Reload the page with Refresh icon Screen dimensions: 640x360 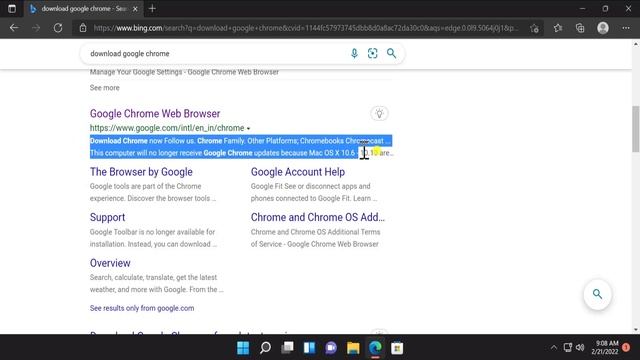(58, 28)
